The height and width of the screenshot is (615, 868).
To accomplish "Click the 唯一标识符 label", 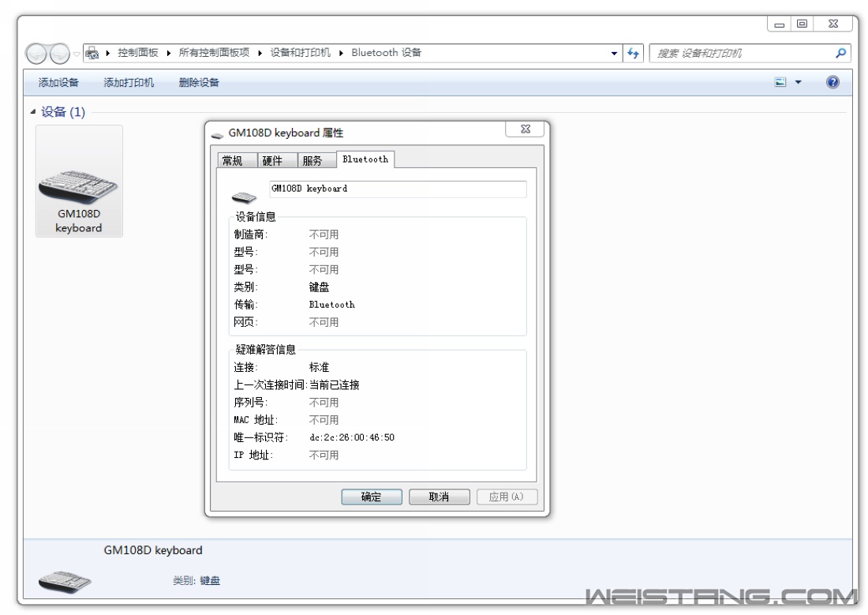I will (x=260, y=437).
